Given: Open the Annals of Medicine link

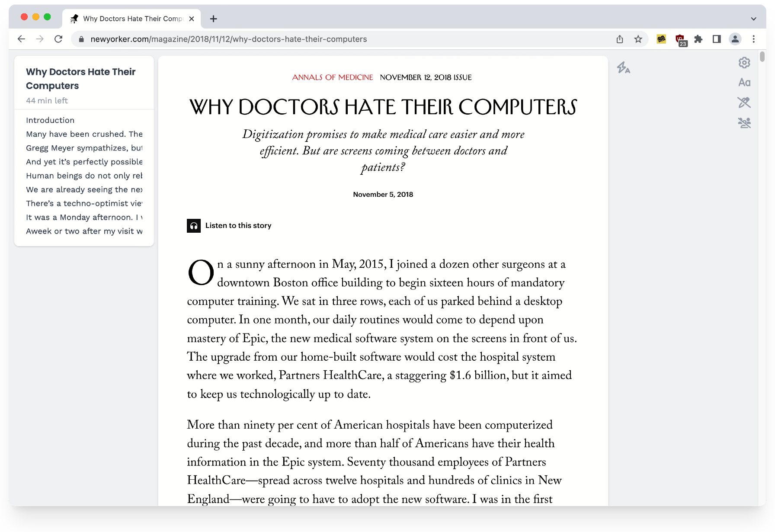Looking at the screenshot, I should [x=332, y=77].
